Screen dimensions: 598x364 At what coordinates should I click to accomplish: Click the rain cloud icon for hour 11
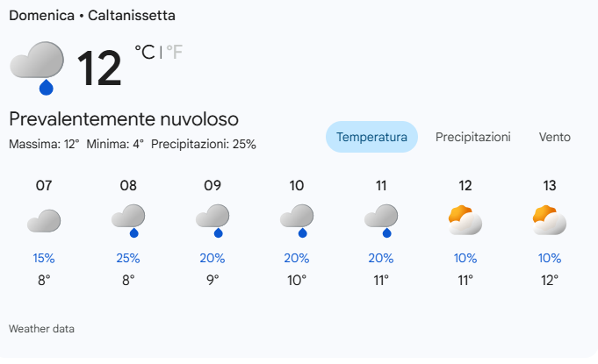[x=381, y=220]
